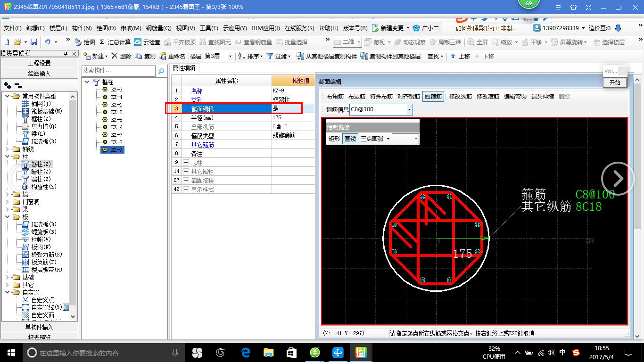Click the 工程设置 navigation button

[39, 63]
